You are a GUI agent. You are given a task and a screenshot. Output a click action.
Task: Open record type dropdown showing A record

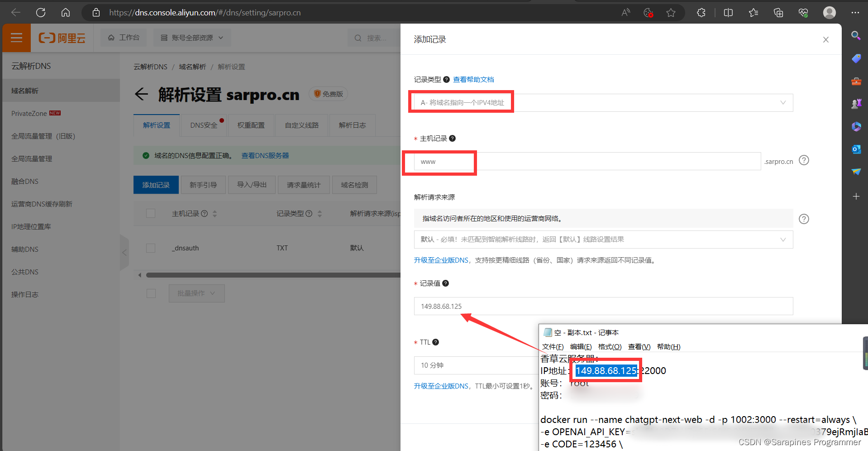603,103
